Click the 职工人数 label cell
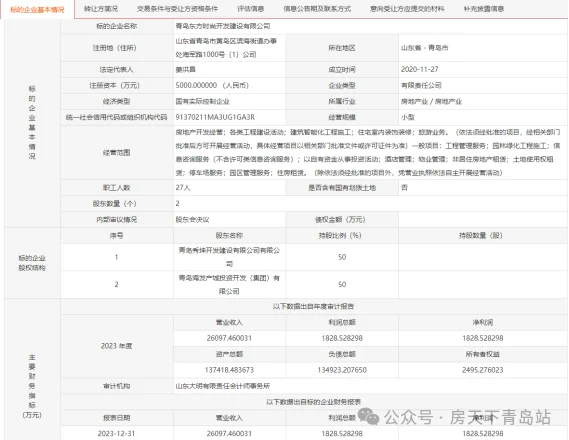Screen dimensions: 569x440 (116, 188)
